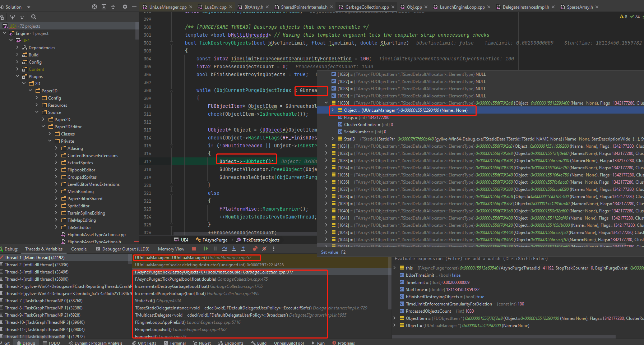This screenshot has height=345, width=644.
Task: Expand the 'this' node in the watch panel
Action: 394,268
